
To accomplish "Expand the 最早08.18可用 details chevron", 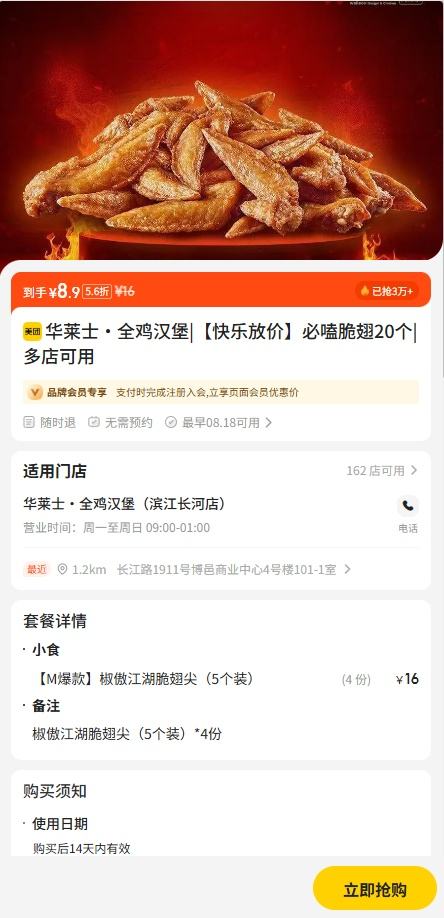I will point(268,422).
